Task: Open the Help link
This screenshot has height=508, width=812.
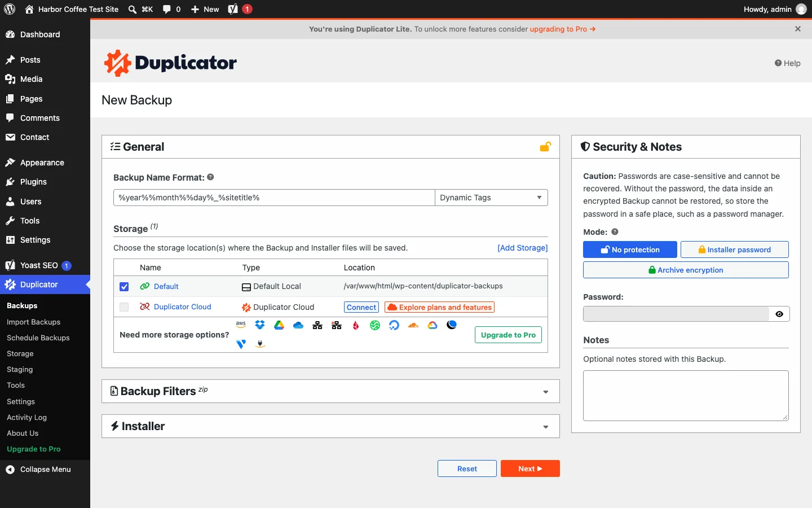Action: point(788,63)
